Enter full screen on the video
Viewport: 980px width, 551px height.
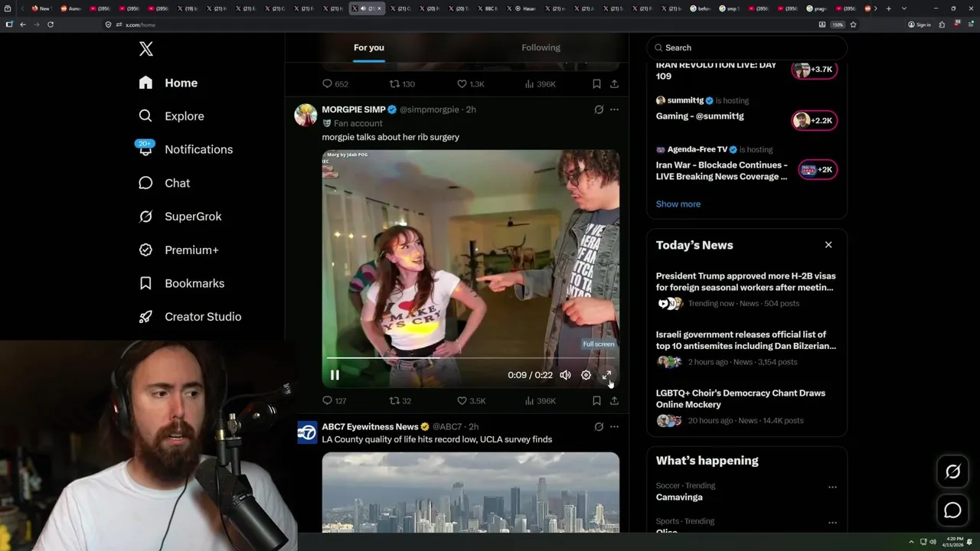click(x=606, y=375)
